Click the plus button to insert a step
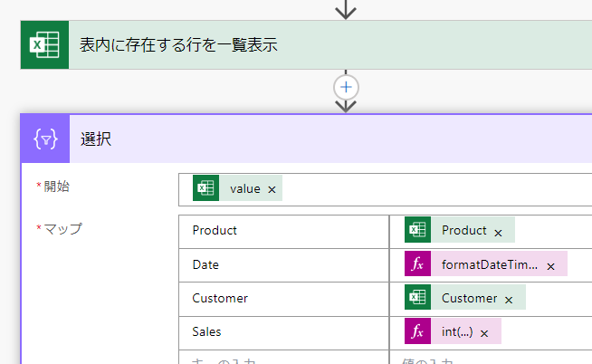 [x=346, y=87]
